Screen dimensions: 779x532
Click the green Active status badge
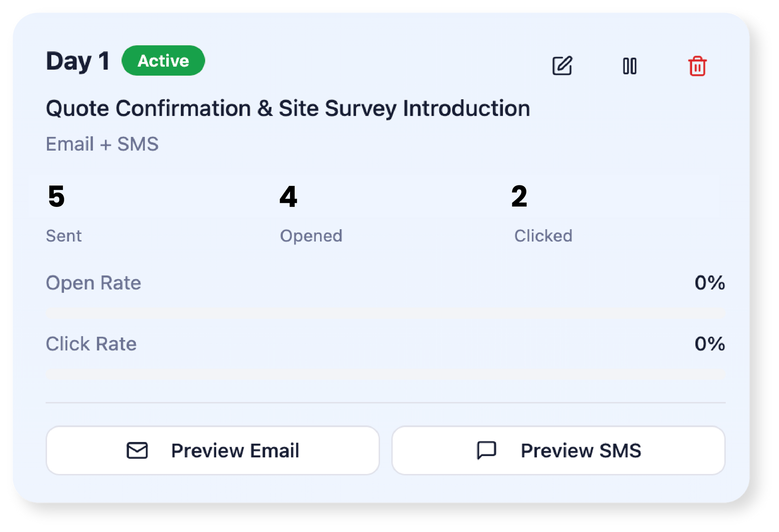tap(163, 61)
